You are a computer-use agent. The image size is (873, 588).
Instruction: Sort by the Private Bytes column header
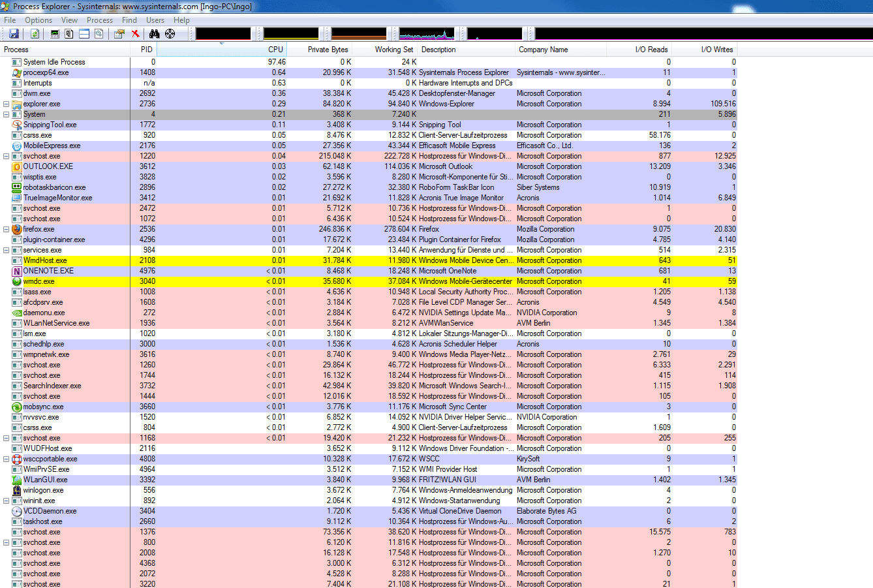point(320,50)
